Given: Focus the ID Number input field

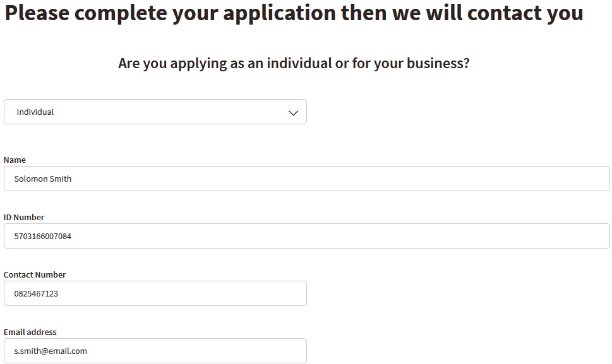Looking at the screenshot, I should pyautogui.click(x=306, y=236).
